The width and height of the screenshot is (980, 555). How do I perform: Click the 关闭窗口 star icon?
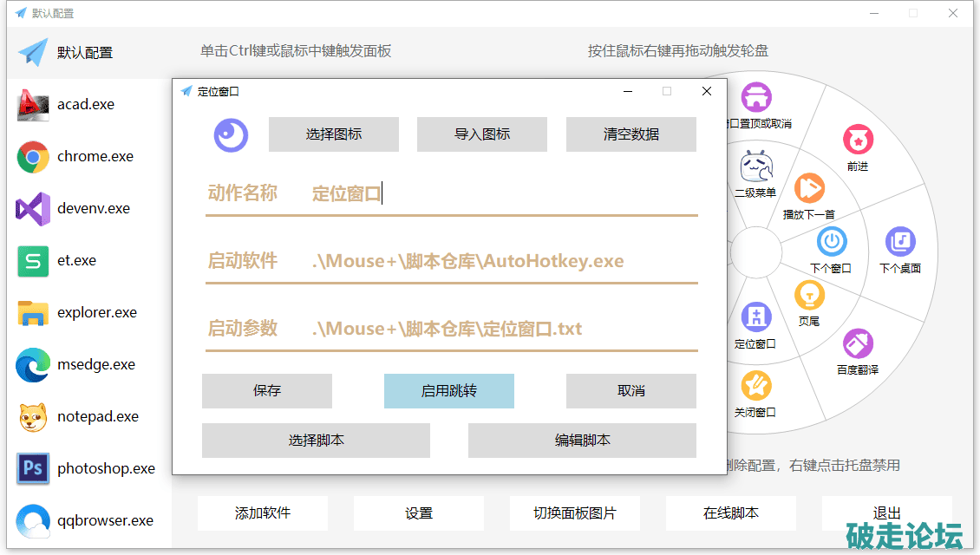point(755,384)
